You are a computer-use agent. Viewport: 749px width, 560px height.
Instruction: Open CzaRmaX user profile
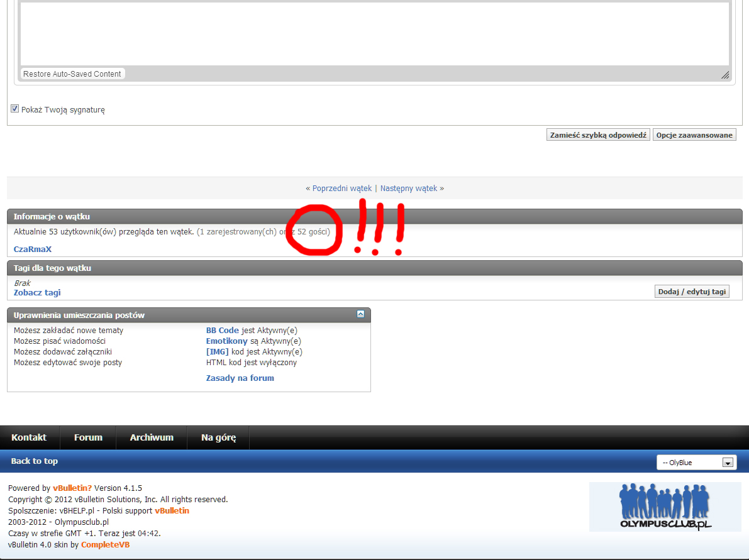coord(33,250)
